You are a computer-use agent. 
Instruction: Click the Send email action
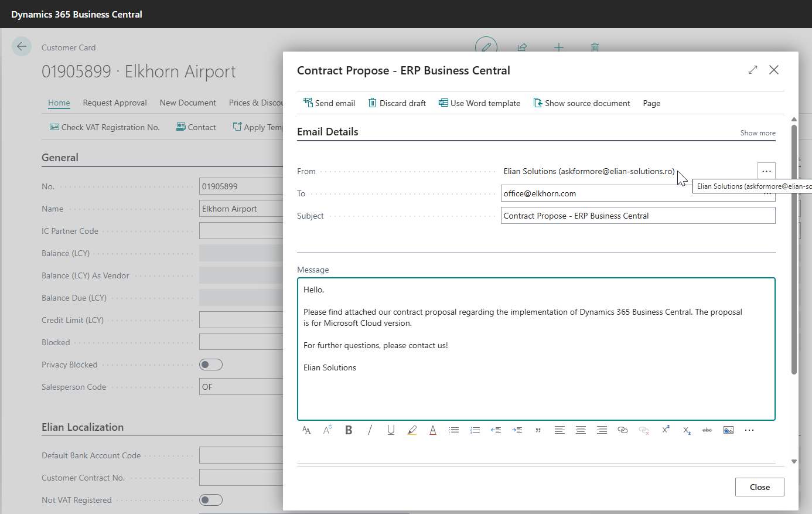tap(329, 103)
